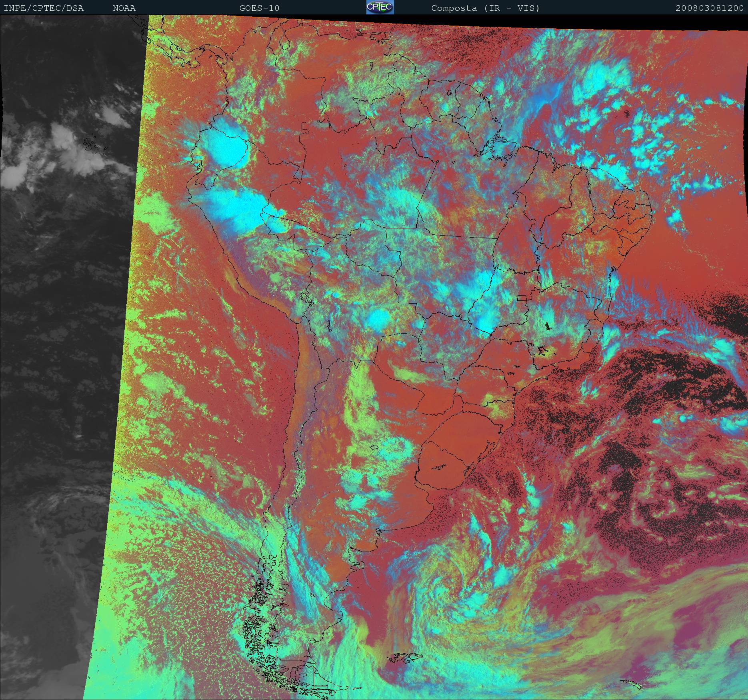Click the 200803081200 timestamp

tap(709, 8)
